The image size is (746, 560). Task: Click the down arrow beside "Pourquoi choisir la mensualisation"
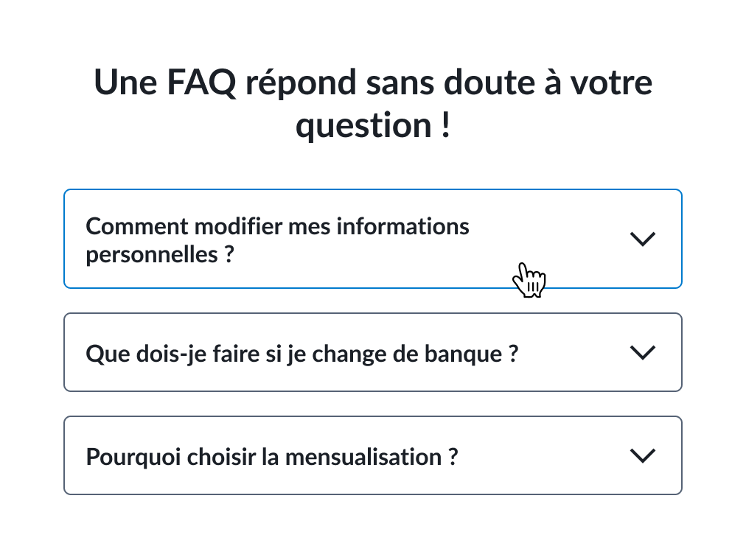point(643,456)
